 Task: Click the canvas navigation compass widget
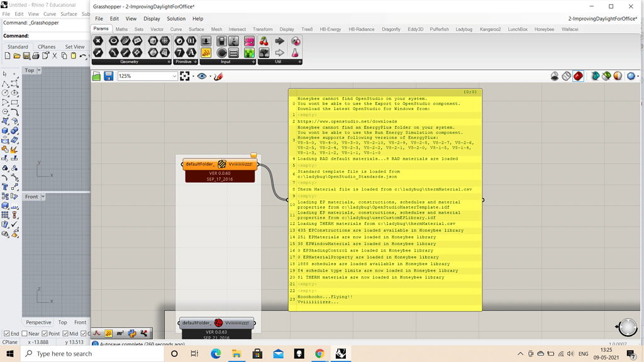(x=627, y=327)
